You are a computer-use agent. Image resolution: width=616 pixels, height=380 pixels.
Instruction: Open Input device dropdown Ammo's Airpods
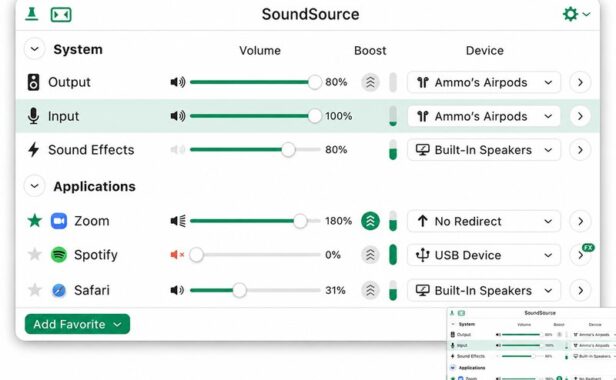(x=484, y=116)
